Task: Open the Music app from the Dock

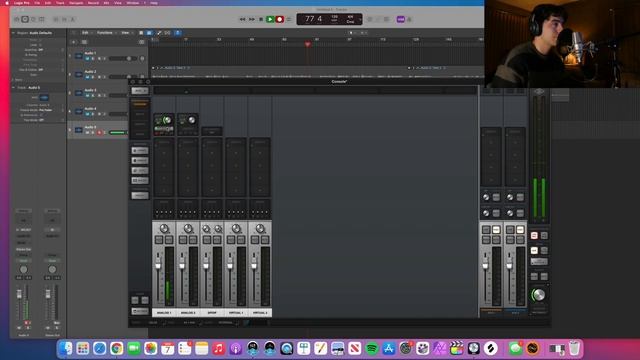Action: click(218, 348)
